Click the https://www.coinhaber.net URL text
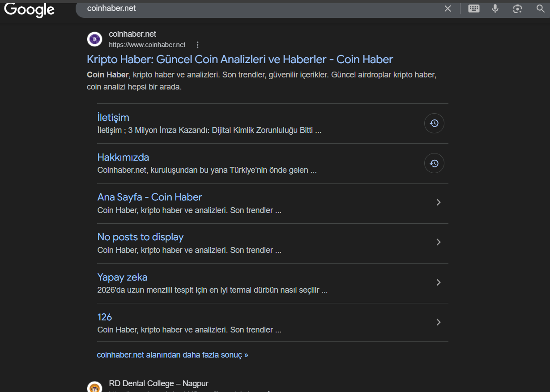550x392 pixels. coord(147,45)
